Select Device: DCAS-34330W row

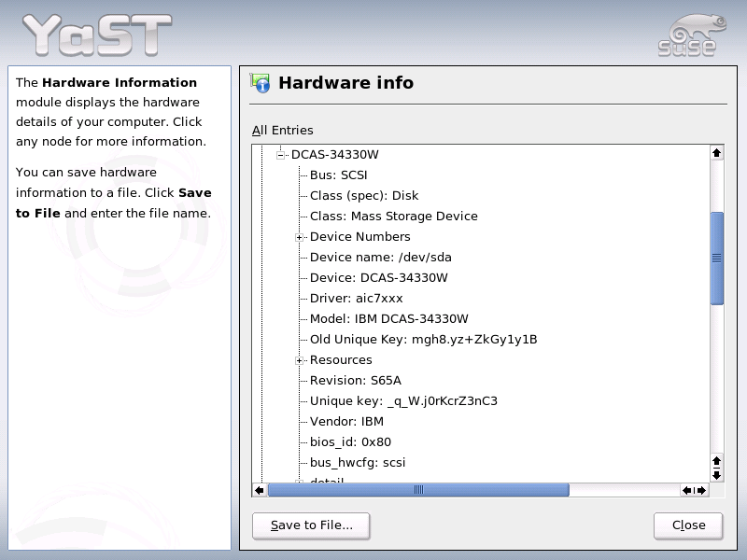[379, 278]
